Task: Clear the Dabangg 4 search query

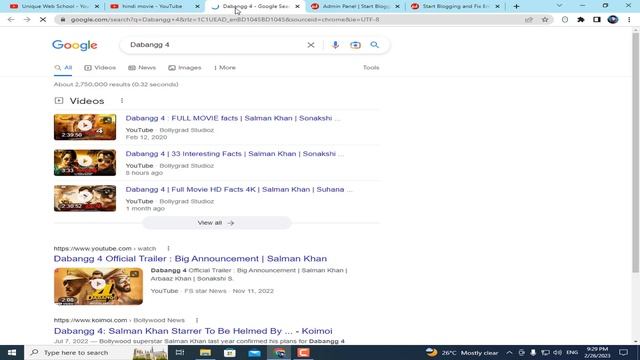Action: coord(311,45)
